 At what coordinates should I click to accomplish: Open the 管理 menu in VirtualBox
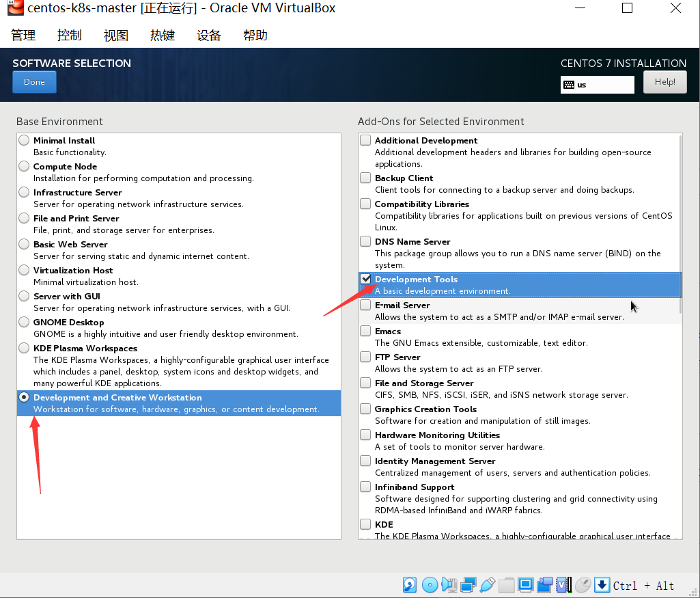(23, 35)
